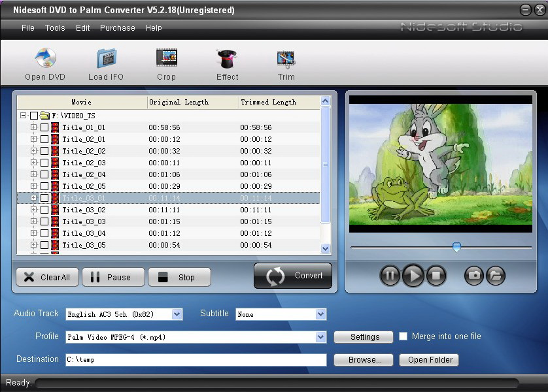Select the Title_03_04 row
548x392 pixels.
pyautogui.click(x=169, y=233)
